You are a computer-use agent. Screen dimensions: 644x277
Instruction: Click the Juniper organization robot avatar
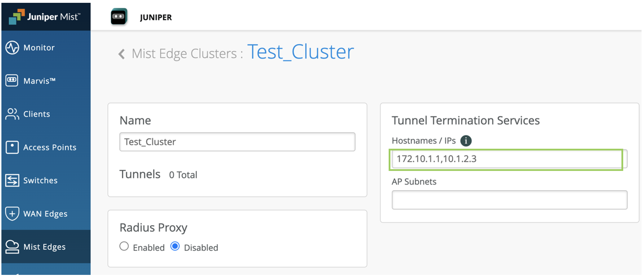pyautogui.click(x=119, y=17)
